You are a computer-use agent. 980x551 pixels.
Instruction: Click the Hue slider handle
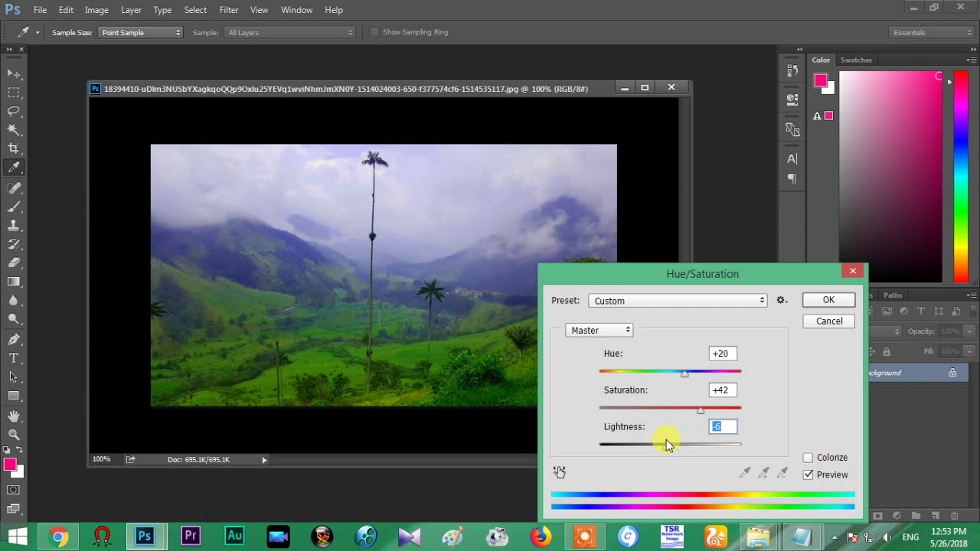[x=684, y=373]
